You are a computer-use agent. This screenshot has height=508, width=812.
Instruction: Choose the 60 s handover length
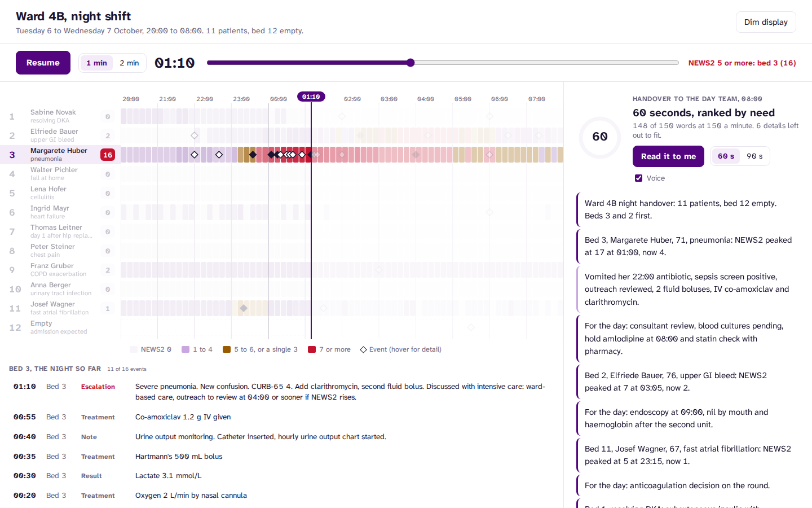[726, 156]
